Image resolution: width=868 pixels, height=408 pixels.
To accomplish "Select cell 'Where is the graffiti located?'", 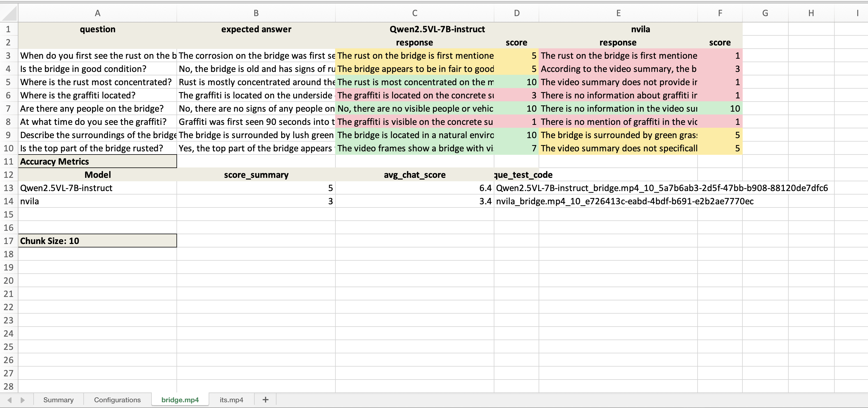I will click(97, 96).
